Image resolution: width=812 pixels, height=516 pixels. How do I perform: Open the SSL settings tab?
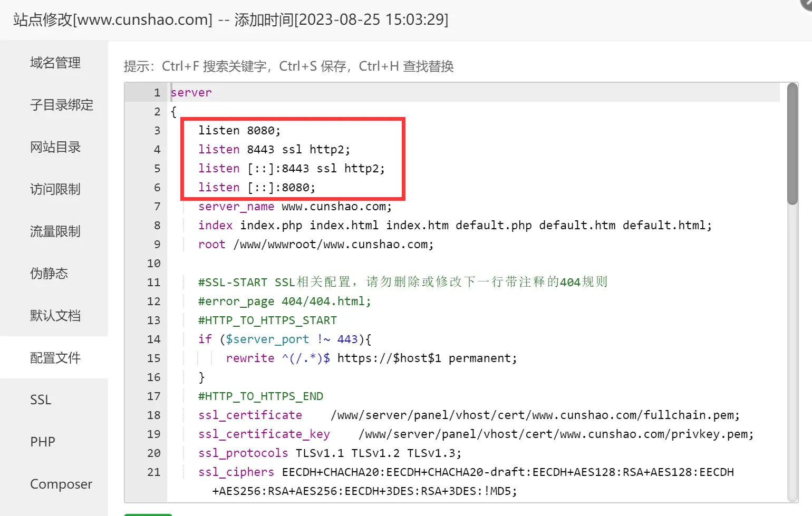[x=41, y=400]
